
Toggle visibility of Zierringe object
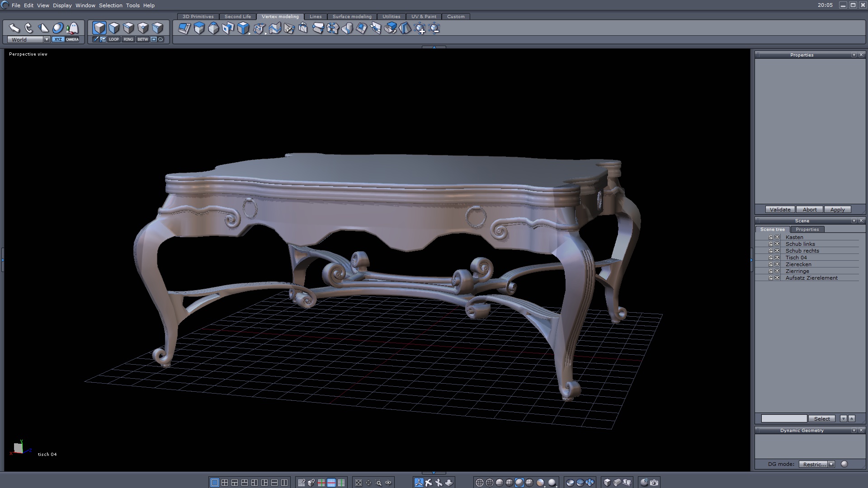[x=777, y=271]
